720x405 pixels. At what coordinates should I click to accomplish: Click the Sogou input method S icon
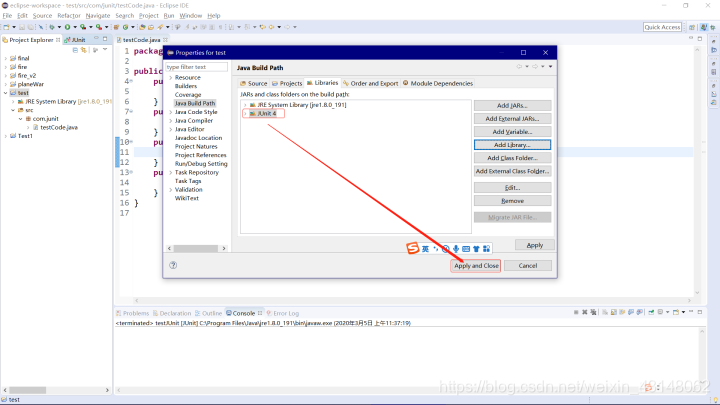click(x=412, y=248)
